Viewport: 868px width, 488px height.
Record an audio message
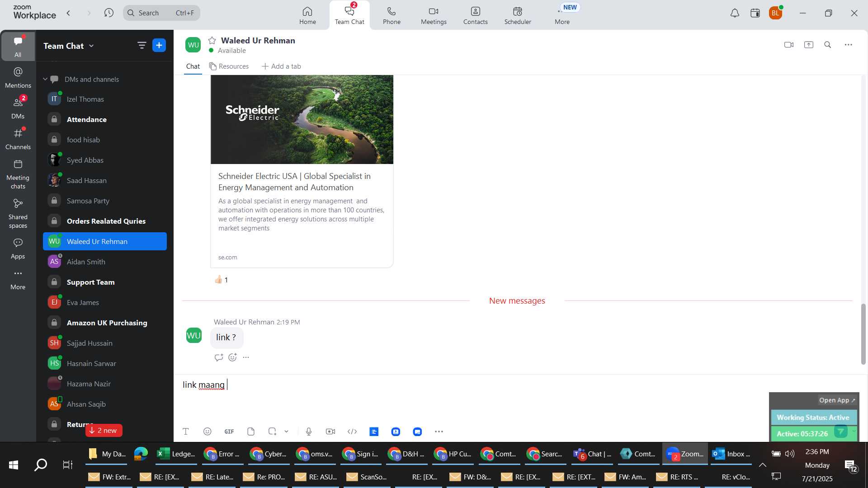point(309,432)
